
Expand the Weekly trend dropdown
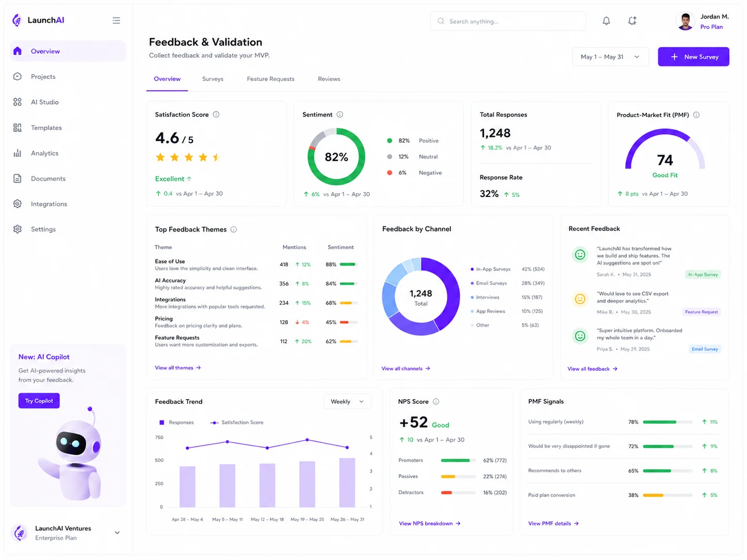click(x=347, y=402)
